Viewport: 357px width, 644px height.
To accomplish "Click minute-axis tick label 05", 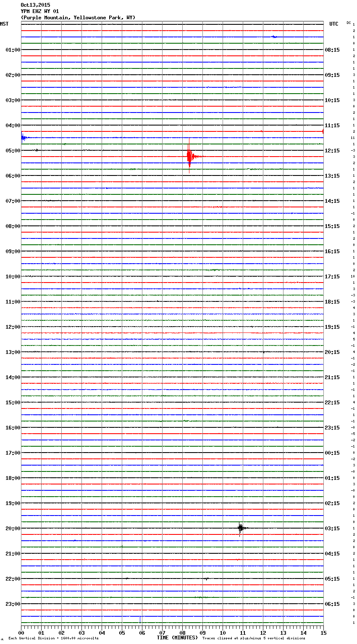I will point(122,633).
